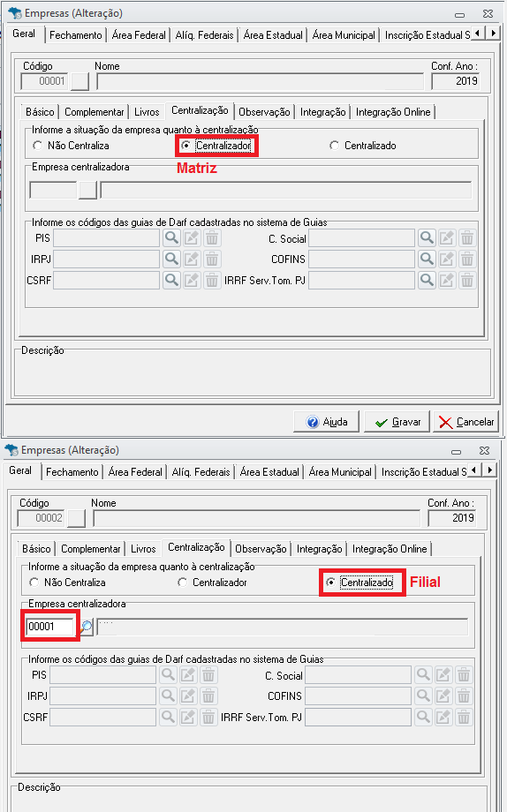Edit IRRF Serv.Tom. PJ guia in top window
Viewport: 507px width, 812px height.
(447, 280)
